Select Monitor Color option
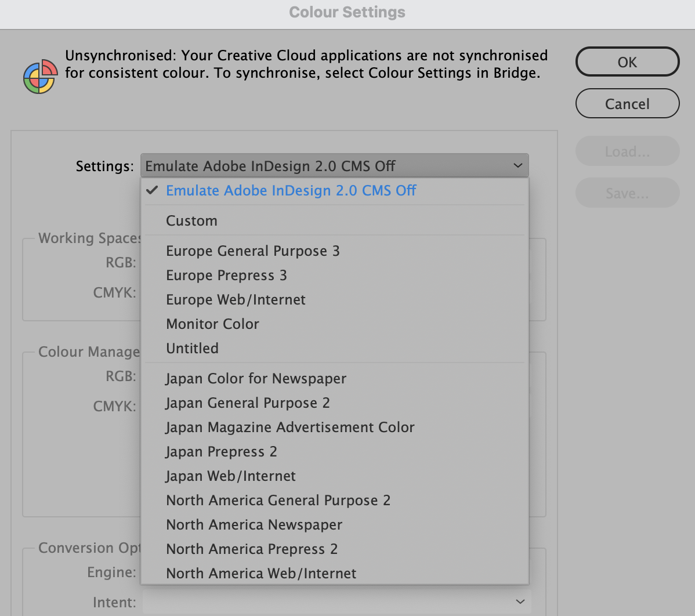The image size is (695, 616). pos(212,324)
